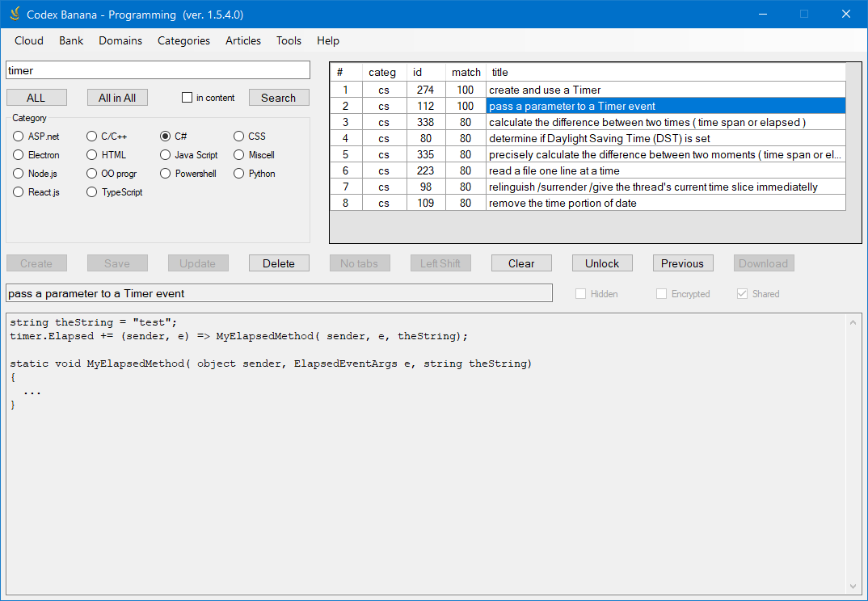This screenshot has width=868, height=601.
Task: Choose the Powershell radio button
Action: (x=188, y=174)
